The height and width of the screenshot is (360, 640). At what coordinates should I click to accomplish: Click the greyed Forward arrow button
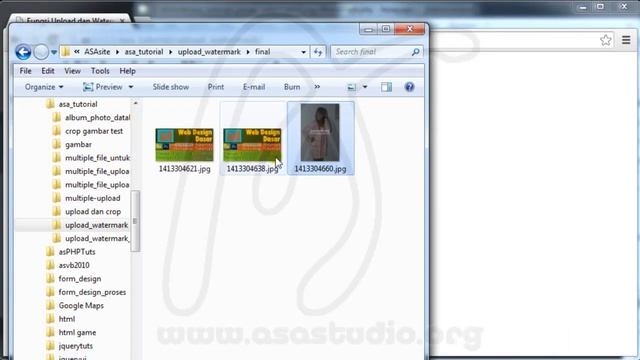[41, 52]
